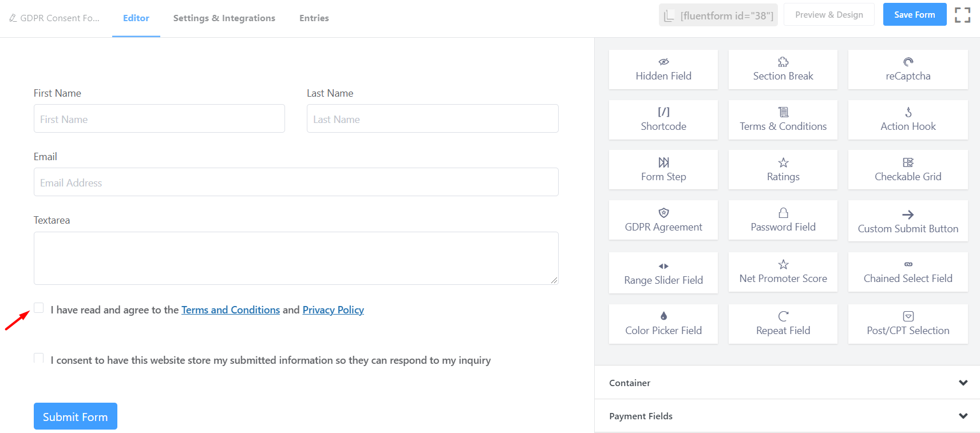Add a GDPR Agreement field
Screen dimensions: 980x433
click(663, 220)
